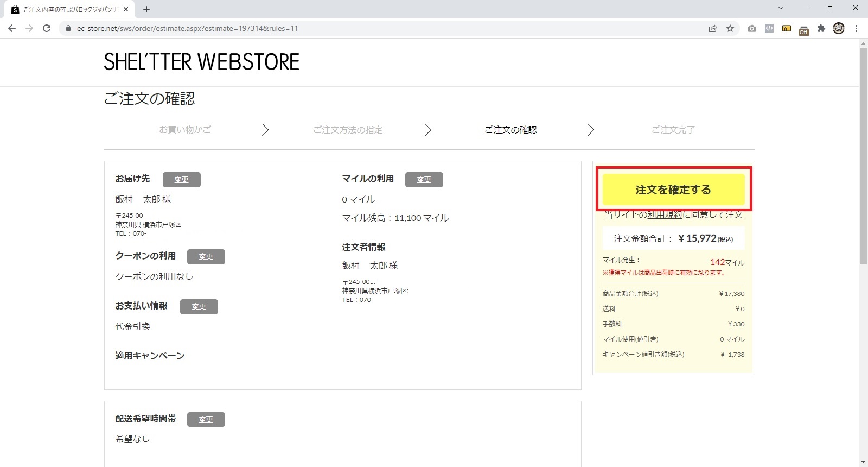
Task: Open the 利用規約 terms link
Action: (x=665, y=215)
